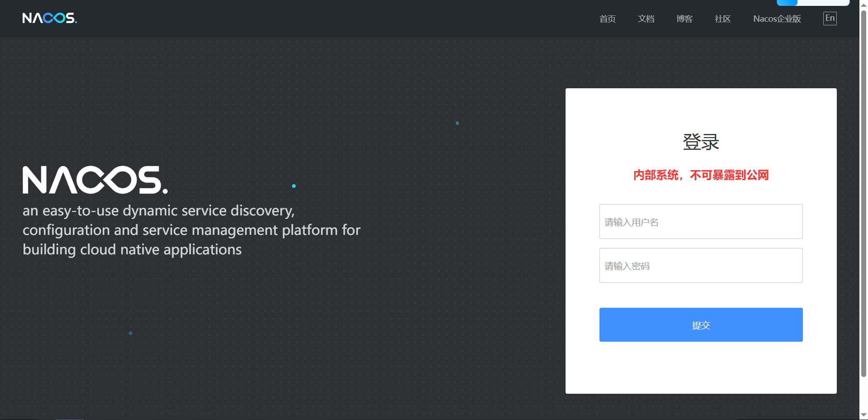The height and width of the screenshot is (420, 868).
Task: Open the 文档 nav link
Action: (x=646, y=19)
